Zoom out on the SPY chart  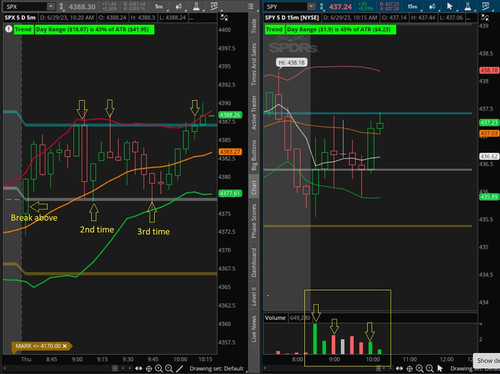pyautogui.click(x=430, y=368)
